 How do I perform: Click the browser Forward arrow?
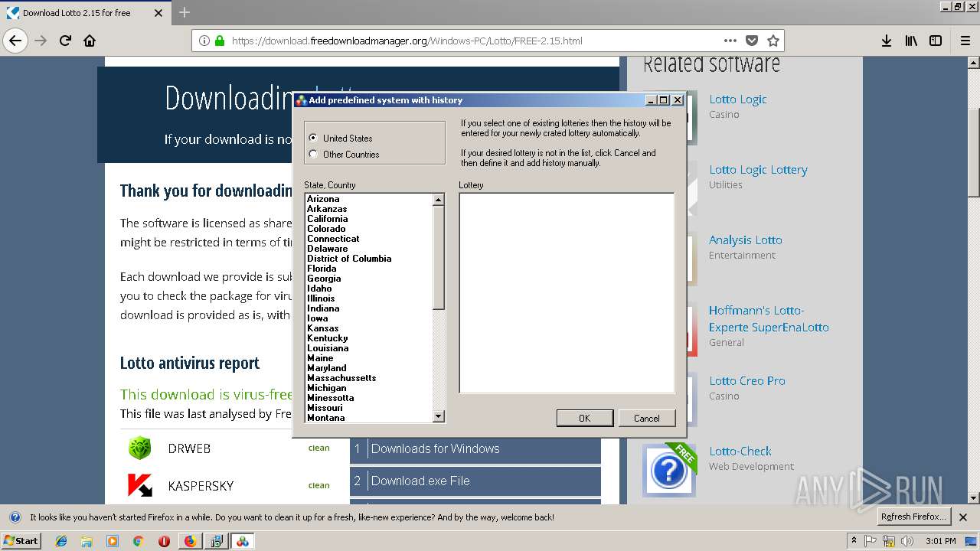tap(41, 41)
